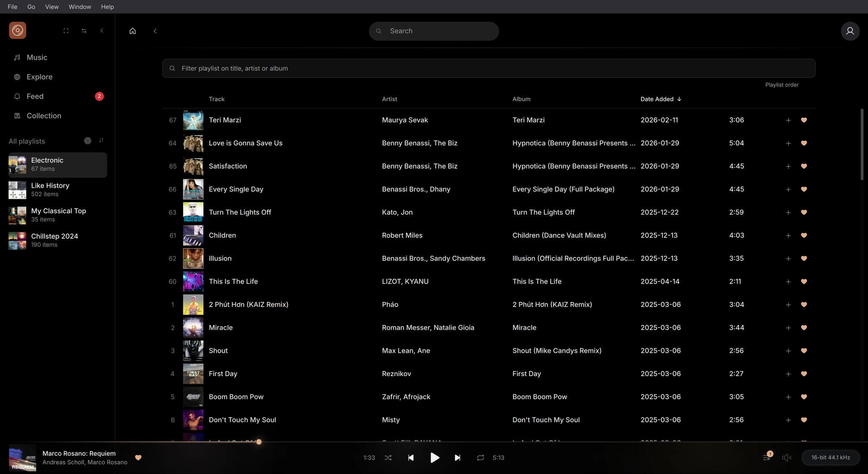The height and width of the screenshot is (474, 868).
Task: Open the Shout (Mike Candys Remix) album link
Action: 556,351
